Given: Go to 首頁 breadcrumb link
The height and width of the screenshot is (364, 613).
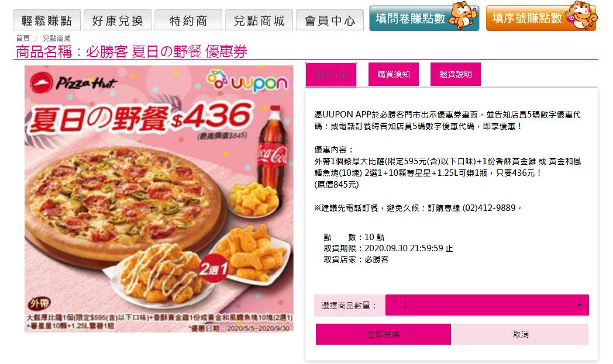Looking at the screenshot, I should tap(23, 39).
